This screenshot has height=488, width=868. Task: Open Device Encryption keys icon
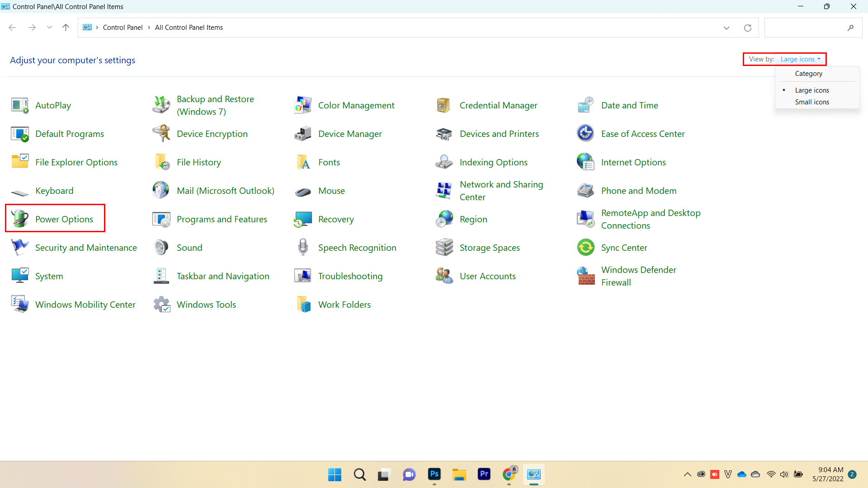point(161,134)
